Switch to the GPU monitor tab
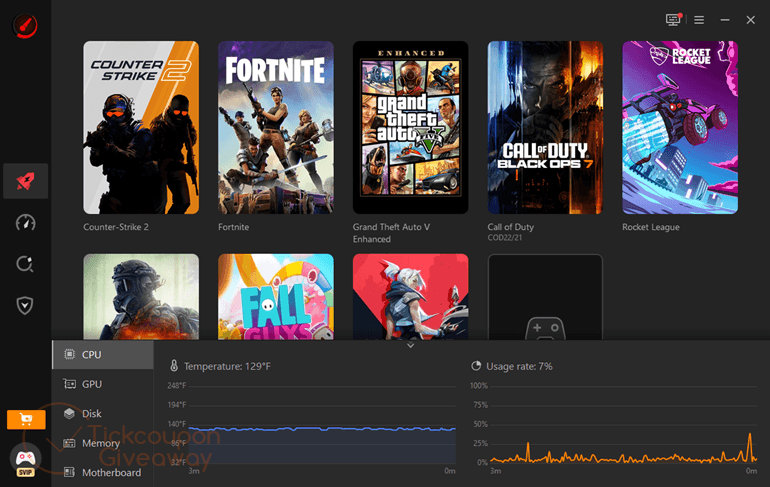This screenshot has height=487, width=770. 103,384
